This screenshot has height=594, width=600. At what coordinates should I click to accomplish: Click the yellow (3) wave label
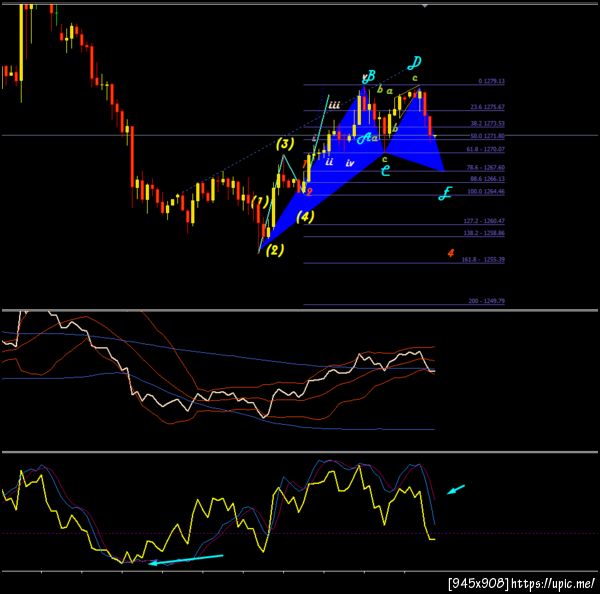(285, 144)
